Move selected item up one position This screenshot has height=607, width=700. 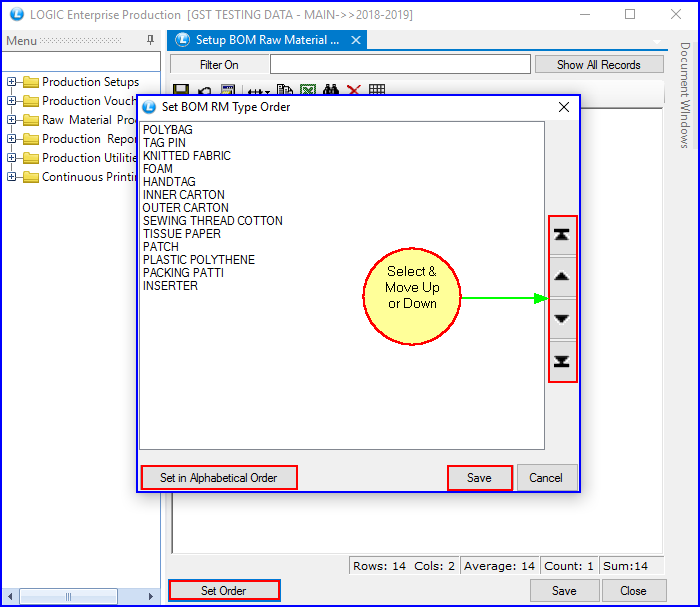click(x=562, y=277)
